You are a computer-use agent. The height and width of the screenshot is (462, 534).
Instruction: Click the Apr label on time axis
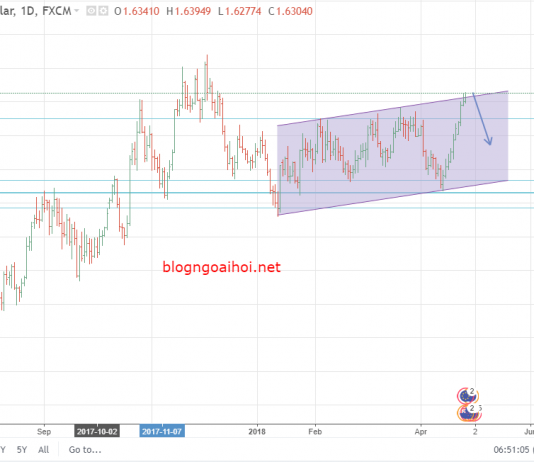click(x=421, y=432)
